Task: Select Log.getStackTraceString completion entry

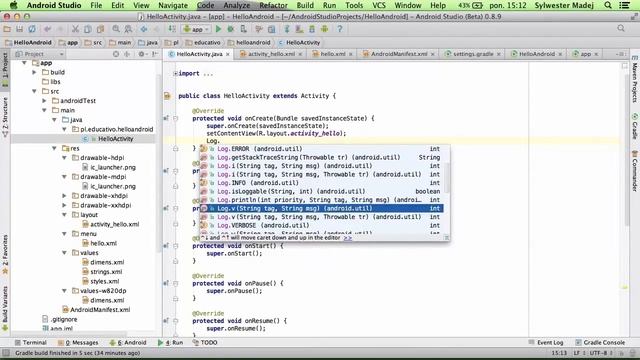Action: click(x=321, y=157)
